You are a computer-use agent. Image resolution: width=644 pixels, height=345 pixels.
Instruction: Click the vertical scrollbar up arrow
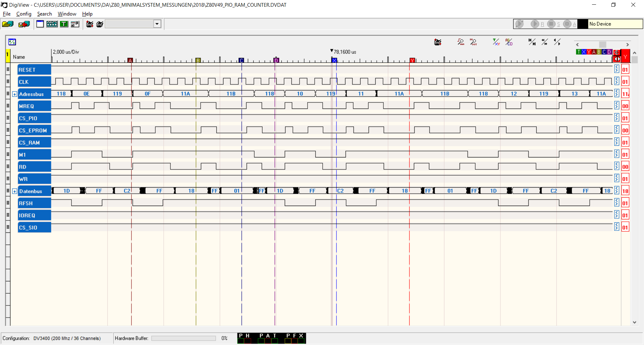coord(634,53)
